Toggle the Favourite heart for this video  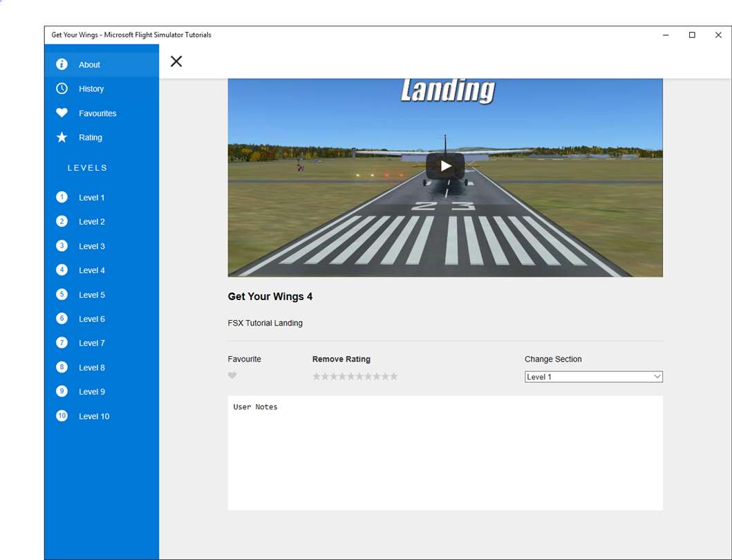click(232, 375)
